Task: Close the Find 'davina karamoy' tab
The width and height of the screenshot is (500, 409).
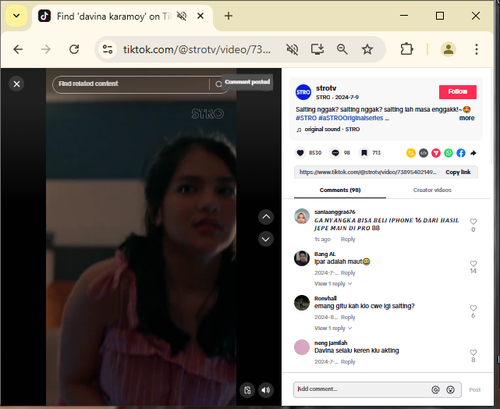Action: tap(200, 16)
